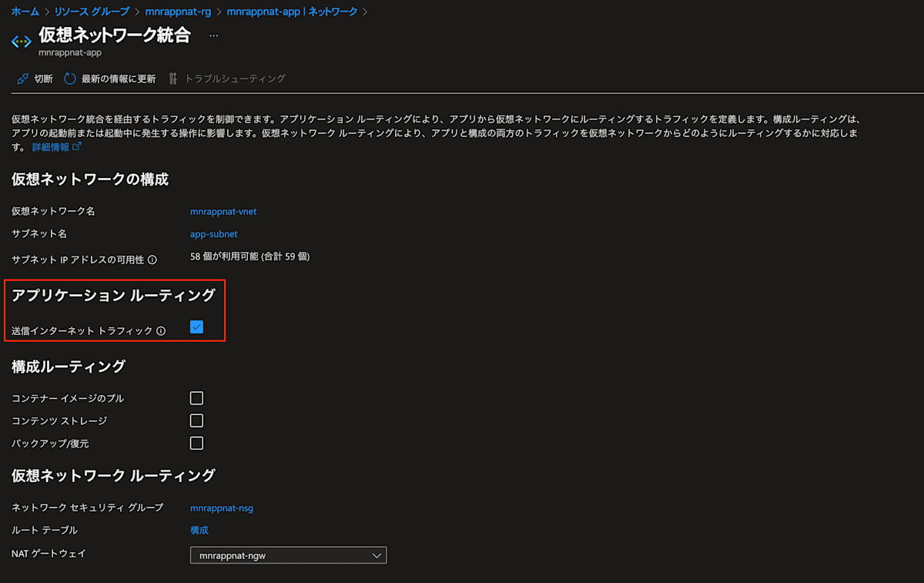Image resolution: width=924 pixels, height=583 pixels.
Task: Open mnrappnat-rg in the breadcrumb
Action: pyautogui.click(x=178, y=12)
